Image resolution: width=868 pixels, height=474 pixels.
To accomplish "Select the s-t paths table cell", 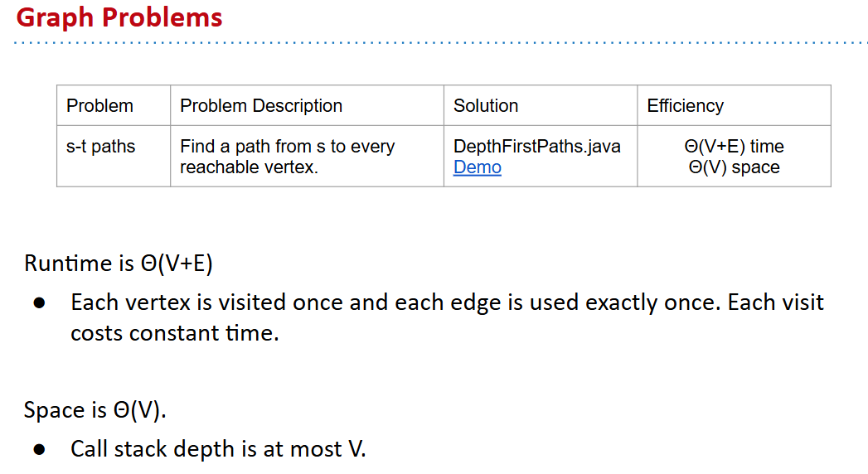I will pos(101,147).
